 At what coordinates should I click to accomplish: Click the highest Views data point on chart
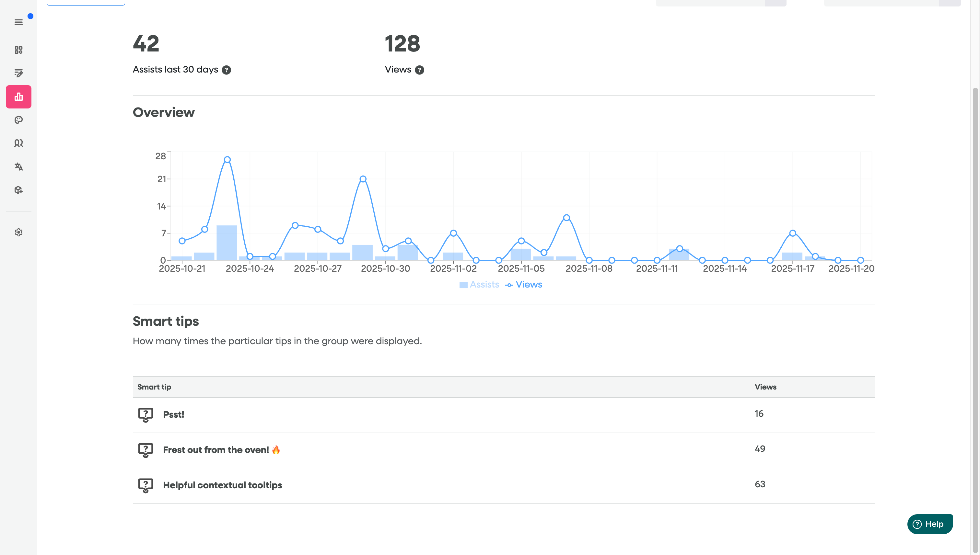[227, 160]
